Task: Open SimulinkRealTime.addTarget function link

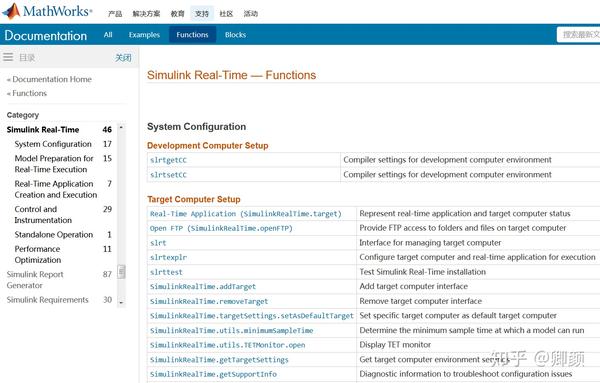Action: (203, 287)
